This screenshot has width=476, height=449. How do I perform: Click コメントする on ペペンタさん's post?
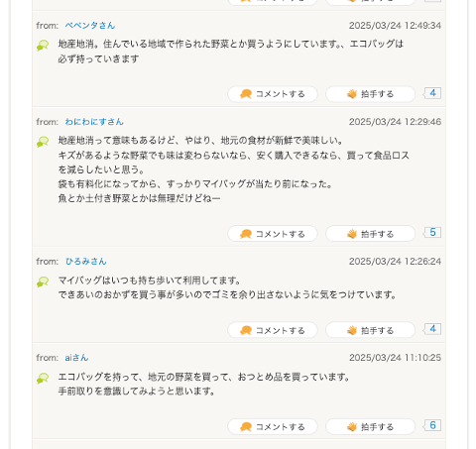(273, 94)
